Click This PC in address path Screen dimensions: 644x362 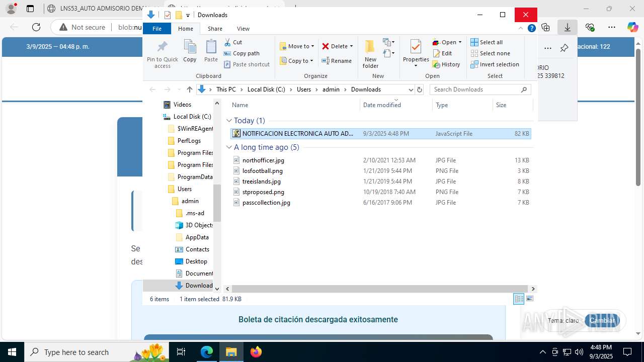226,89
